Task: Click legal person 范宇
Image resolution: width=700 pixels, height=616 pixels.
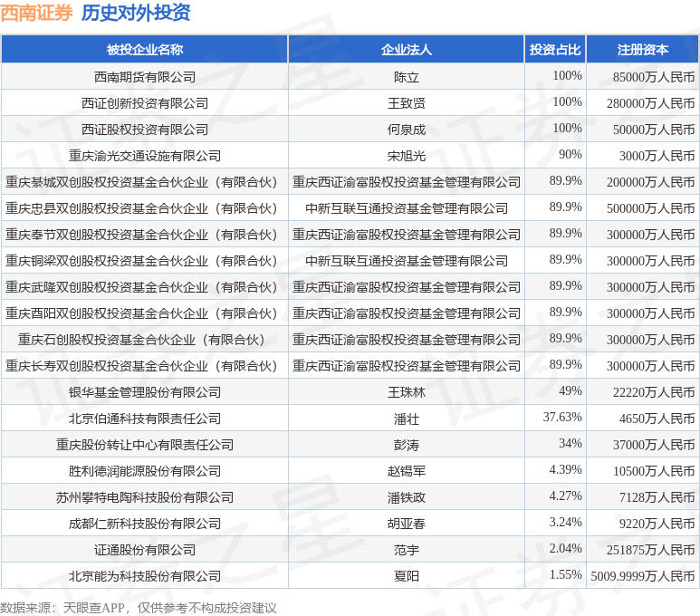Action: click(407, 550)
